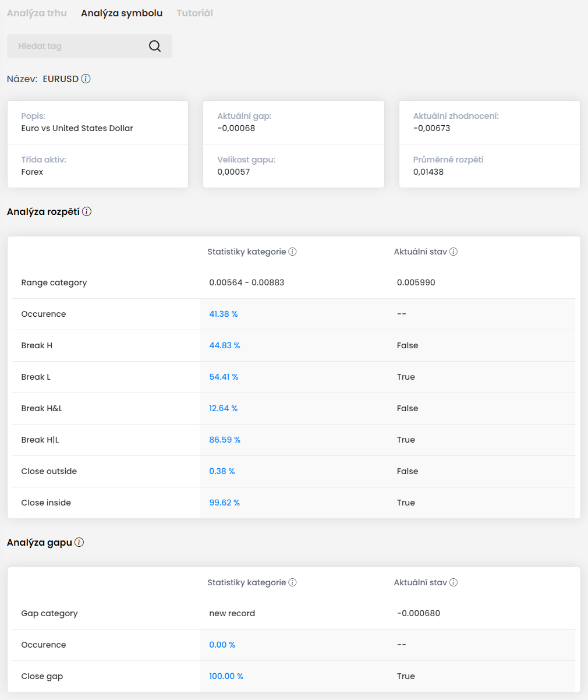The width and height of the screenshot is (588, 700).
Task: Select the Analýza symbolu tab
Action: 122,13
